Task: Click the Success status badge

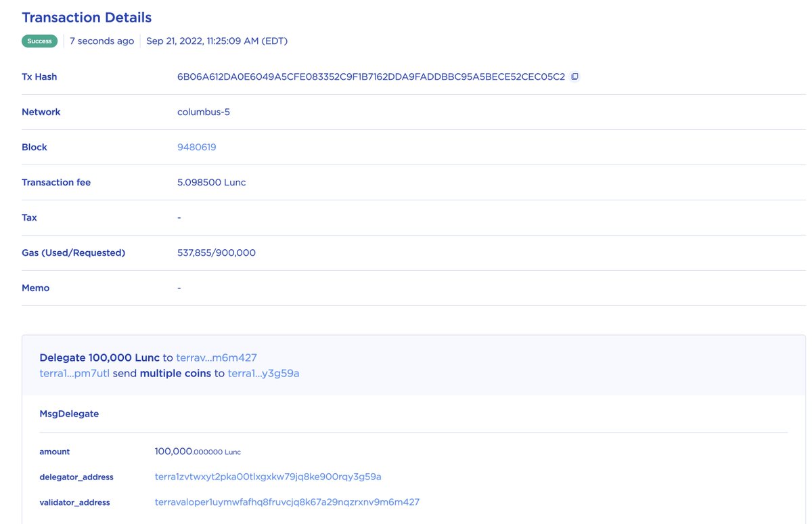Action: (39, 41)
